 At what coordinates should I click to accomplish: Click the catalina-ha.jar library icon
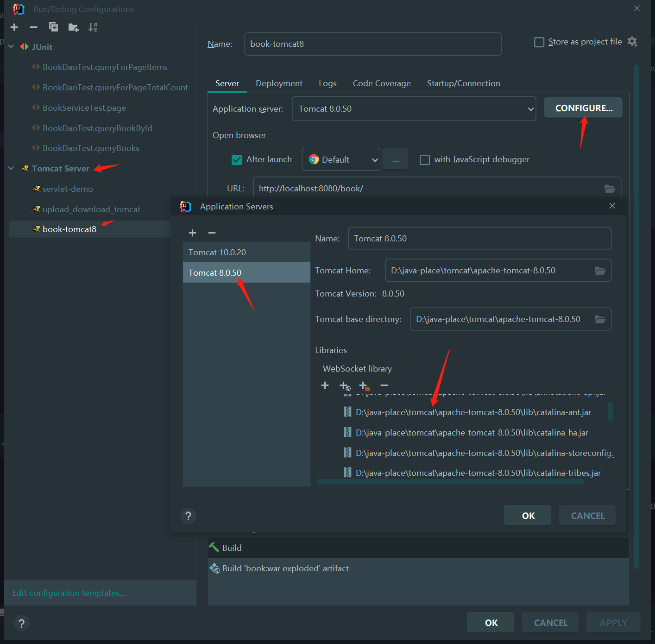pyautogui.click(x=347, y=432)
